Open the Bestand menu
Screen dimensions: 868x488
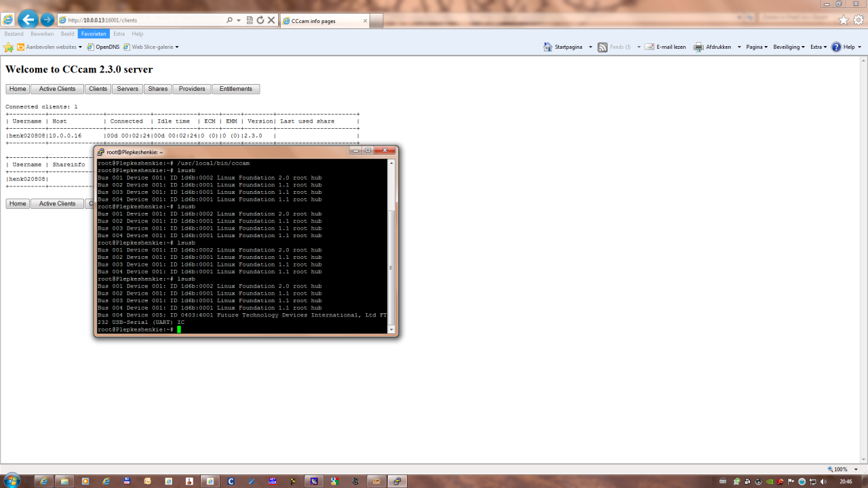pos(14,33)
